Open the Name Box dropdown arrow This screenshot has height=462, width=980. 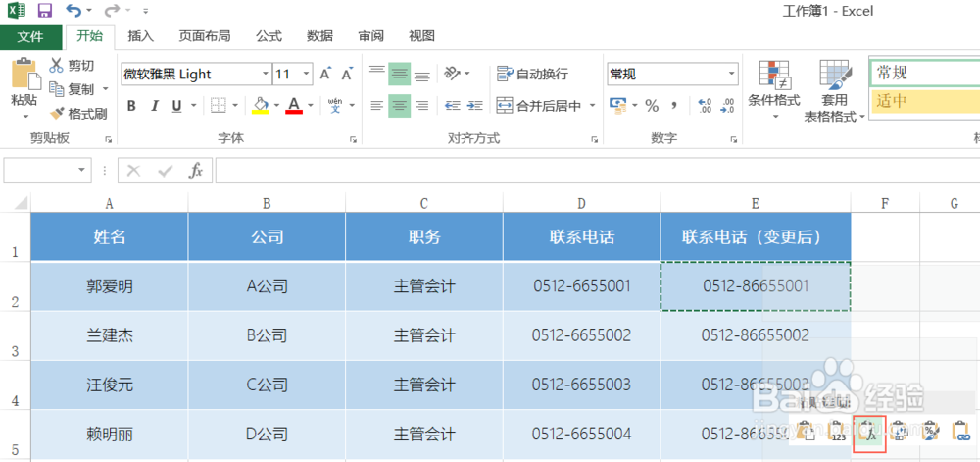81,170
